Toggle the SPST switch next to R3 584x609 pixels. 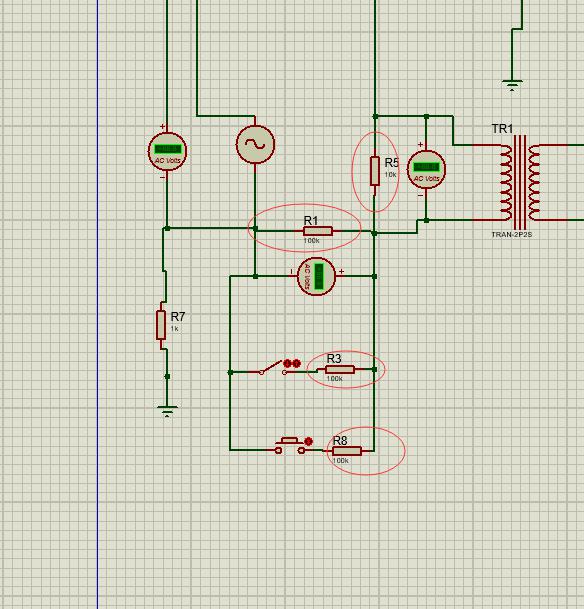click(273, 368)
